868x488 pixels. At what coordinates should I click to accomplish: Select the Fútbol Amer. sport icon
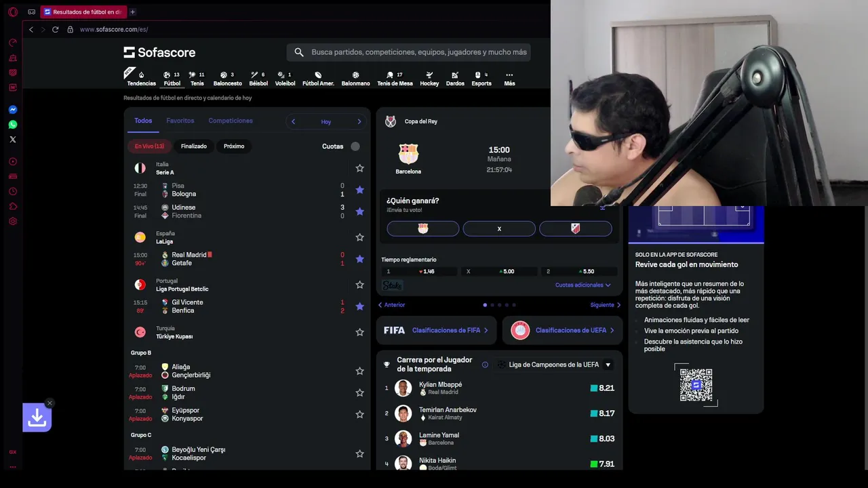(x=318, y=79)
